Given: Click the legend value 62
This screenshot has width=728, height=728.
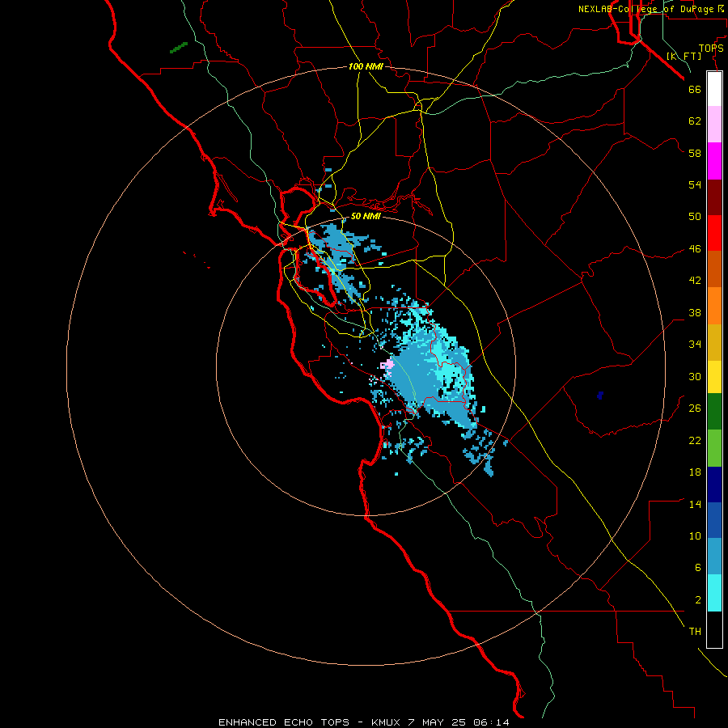Looking at the screenshot, I should pyautogui.click(x=695, y=121).
